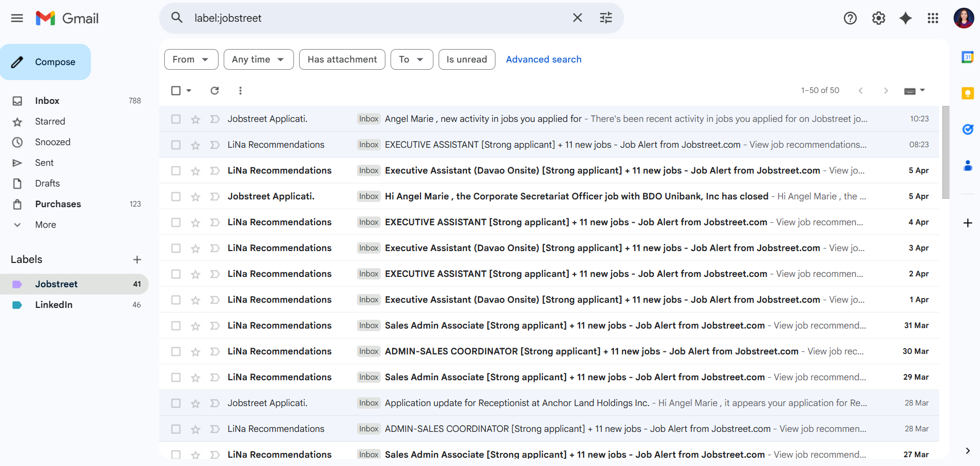Click the Compose button
Screen dimensions: 980x466
pyautogui.click(x=45, y=62)
